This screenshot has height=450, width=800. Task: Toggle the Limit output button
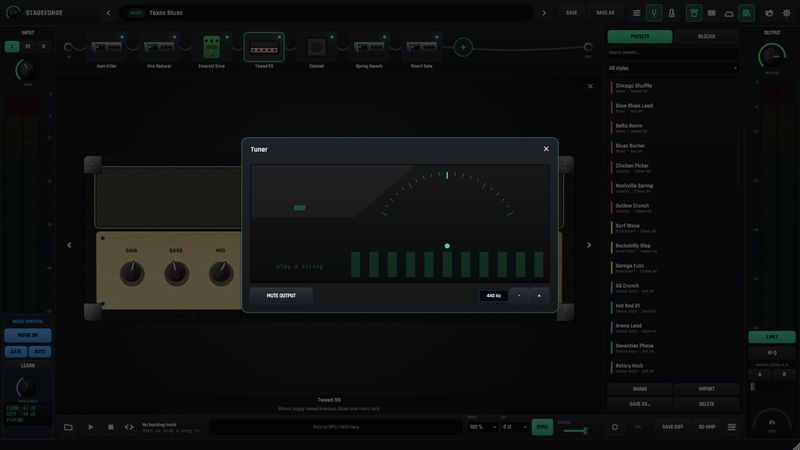(x=771, y=337)
